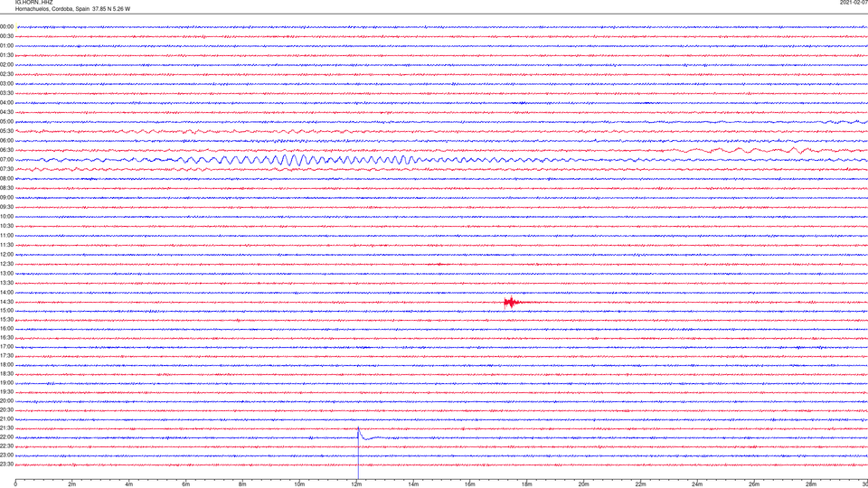Click the 20:00 time label
This screenshot has width=868, height=488.
(x=6, y=401)
